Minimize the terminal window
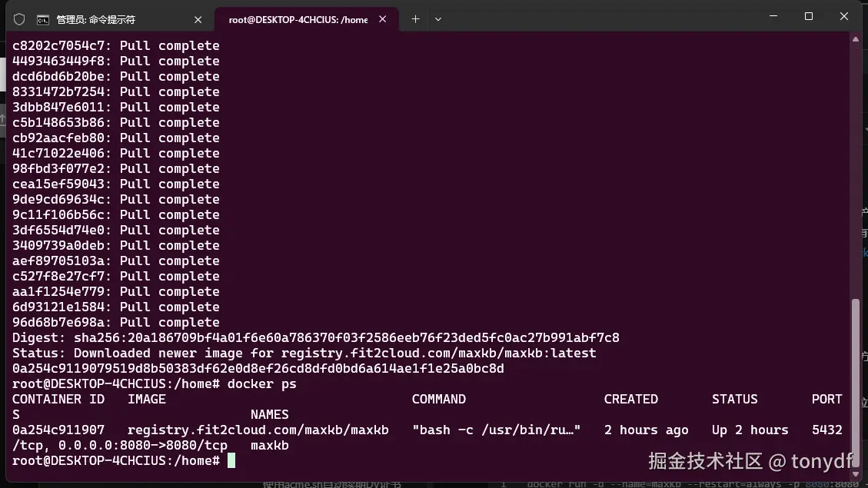868x488 pixels. [773, 16]
